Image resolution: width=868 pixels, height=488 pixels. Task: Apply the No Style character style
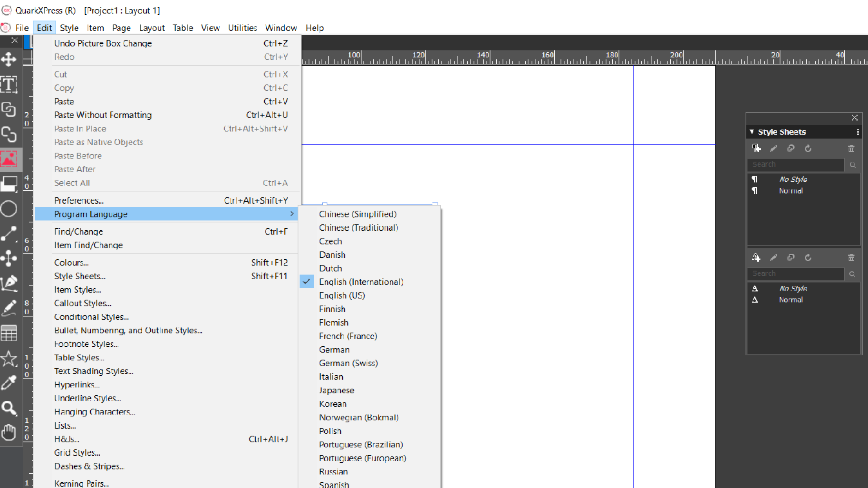793,288
